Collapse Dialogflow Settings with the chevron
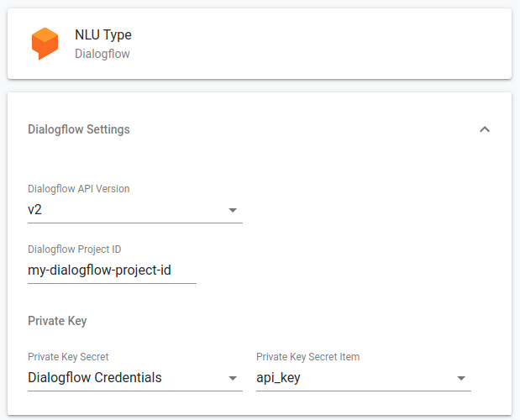The width and height of the screenshot is (520, 420). 484,129
